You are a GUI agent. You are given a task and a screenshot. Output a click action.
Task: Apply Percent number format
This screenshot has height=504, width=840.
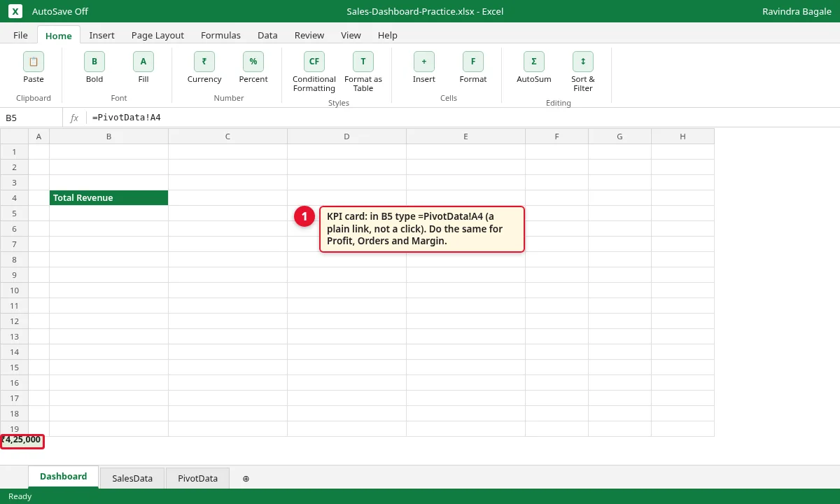(x=253, y=62)
